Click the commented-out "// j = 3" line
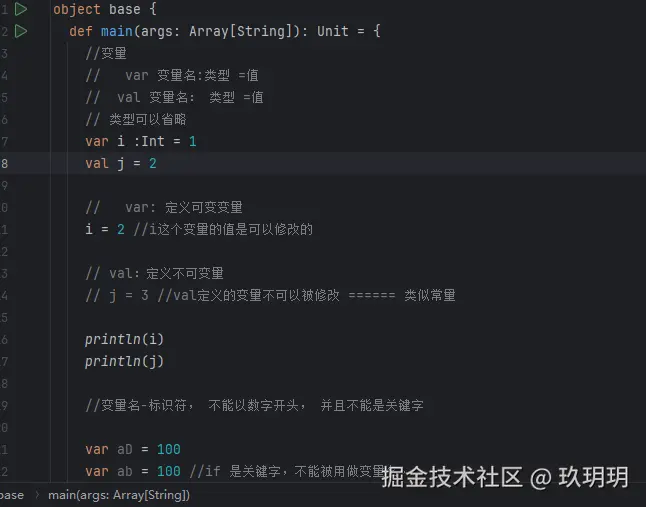This screenshot has width=646, height=507. pos(128,295)
